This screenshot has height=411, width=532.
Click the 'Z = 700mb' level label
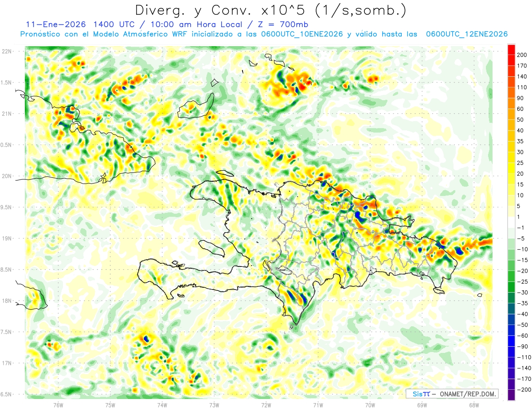[282, 24]
